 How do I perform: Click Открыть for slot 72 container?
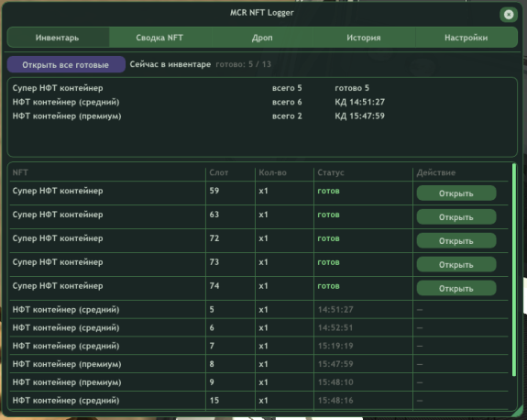tap(456, 241)
